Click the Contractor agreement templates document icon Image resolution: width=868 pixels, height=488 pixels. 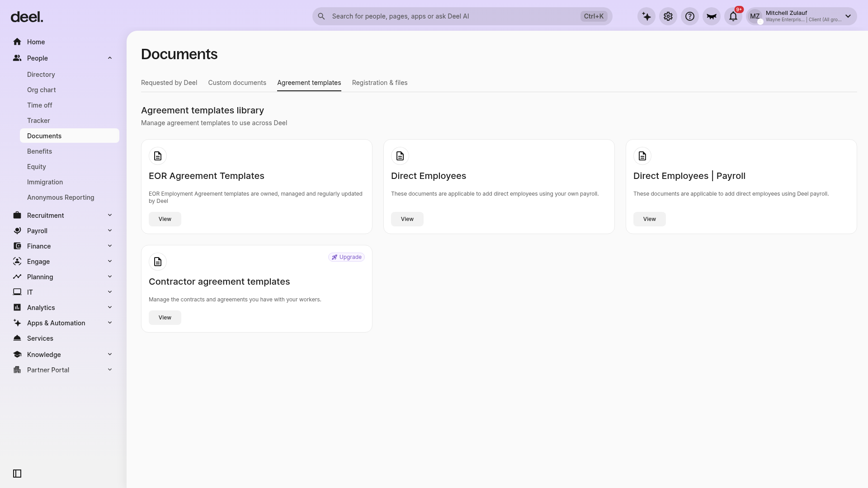pyautogui.click(x=158, y=262)
